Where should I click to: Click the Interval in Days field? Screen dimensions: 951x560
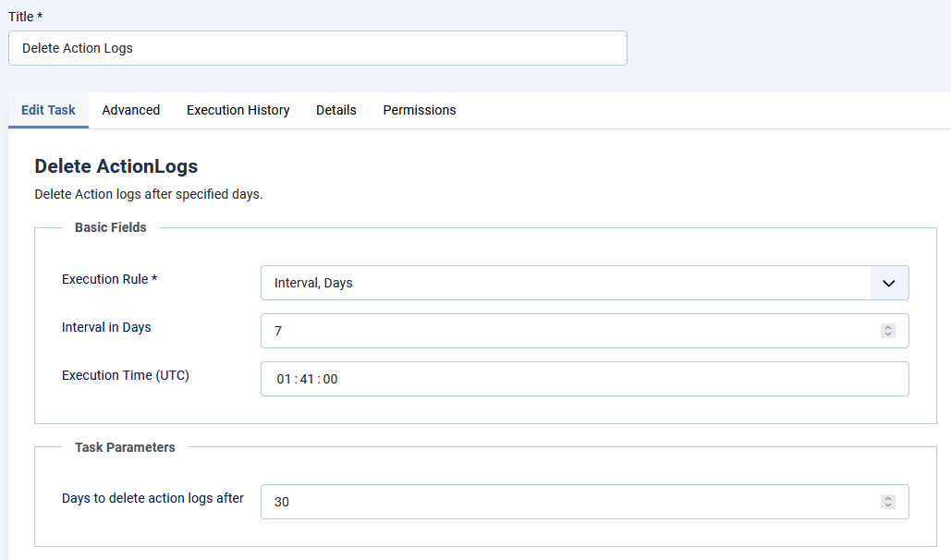point(585,331)
